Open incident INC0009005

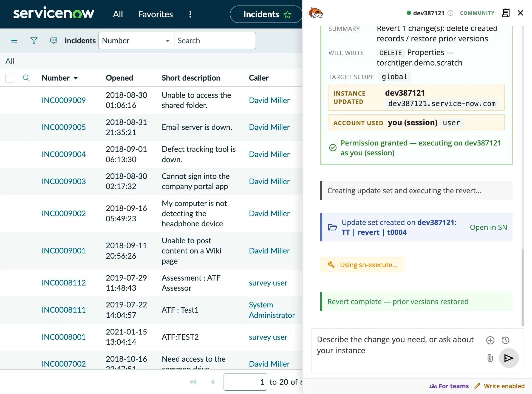(64, 127)
